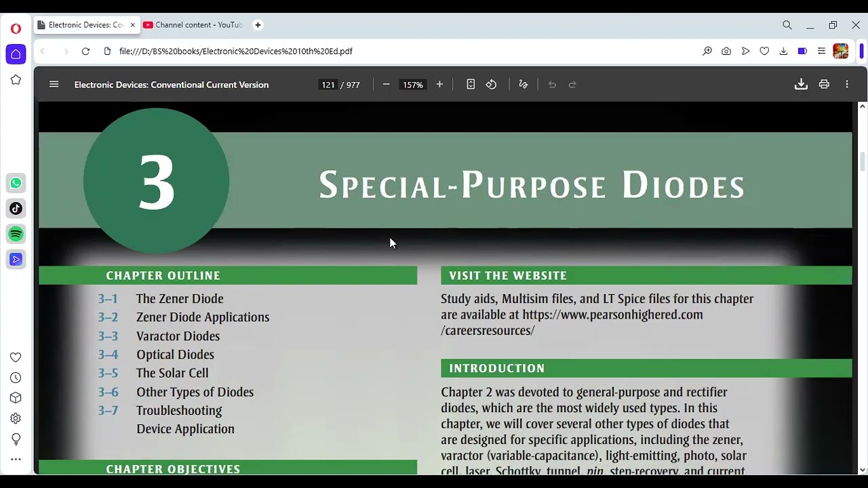The height and width of the screenshot is (488, 868).
Task: Take a snapshot with camera icon
Action: [726, 52]
